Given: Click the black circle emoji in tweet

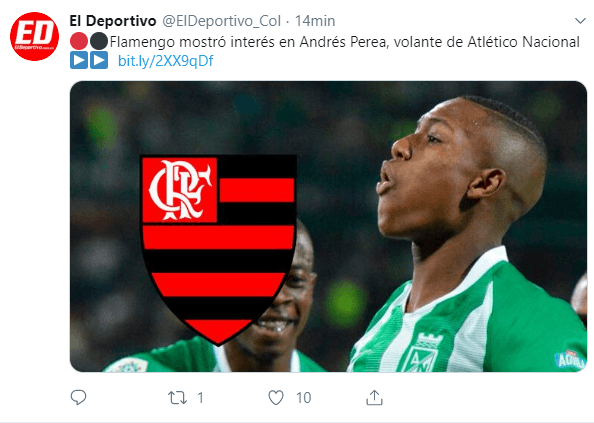Looking at the screenshot, I should 99,41.
